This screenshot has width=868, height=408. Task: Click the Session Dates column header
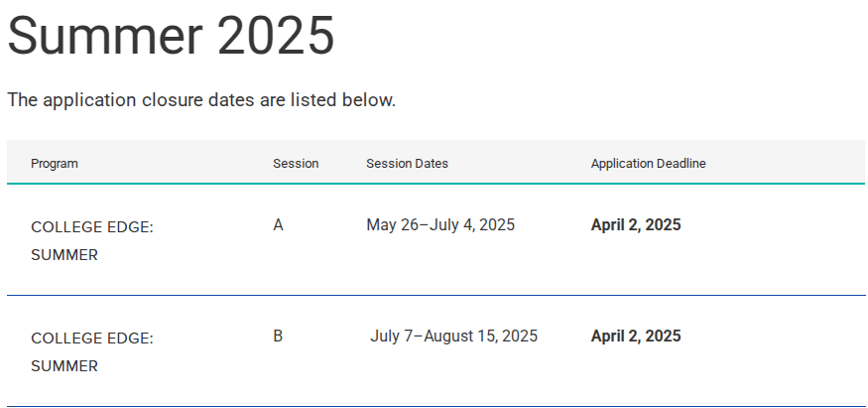click(407, 164)
